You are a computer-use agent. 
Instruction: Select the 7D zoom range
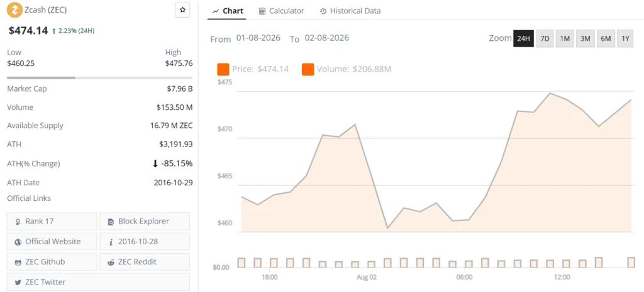pos(545,38)
